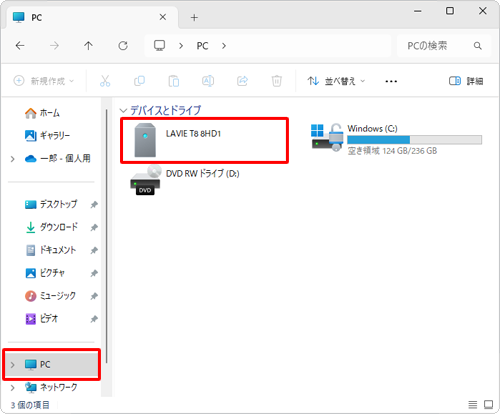
Task: Click the Rename icon in toolbar
Action: tap(208, 81)
